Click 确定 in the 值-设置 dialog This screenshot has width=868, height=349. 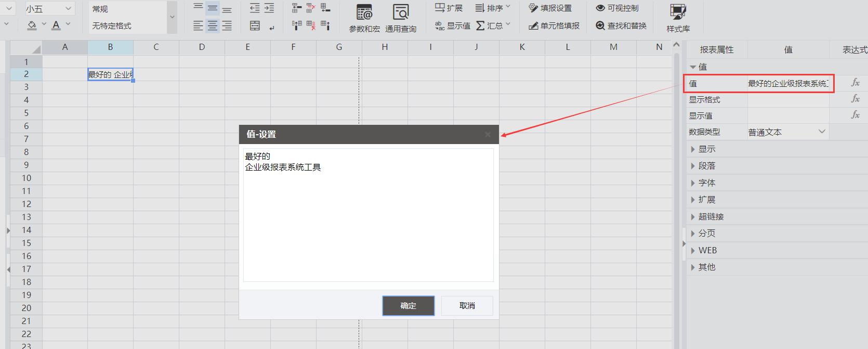pos(408,306)
